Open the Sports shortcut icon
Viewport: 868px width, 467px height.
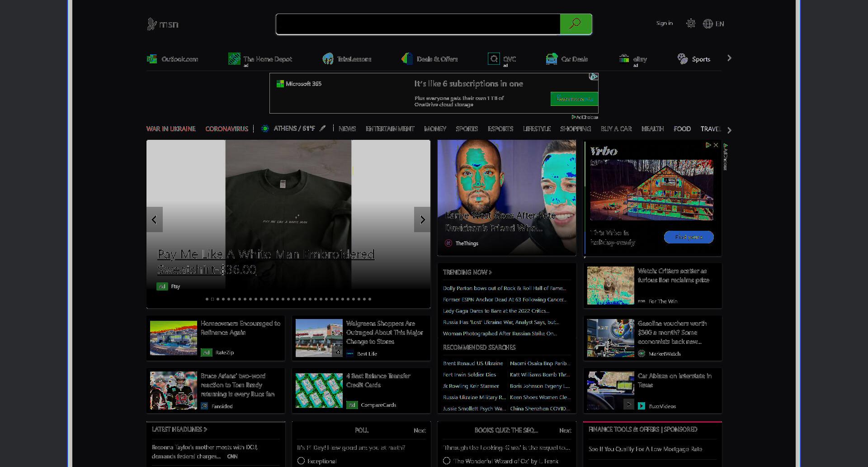(x=683, y=59)
